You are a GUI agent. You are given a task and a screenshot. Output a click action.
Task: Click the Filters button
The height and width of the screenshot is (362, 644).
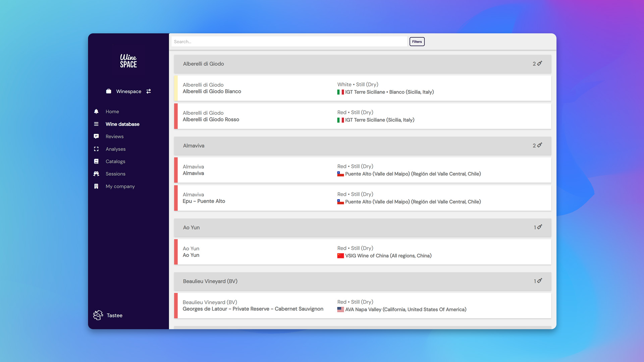(x=417, y=42)
